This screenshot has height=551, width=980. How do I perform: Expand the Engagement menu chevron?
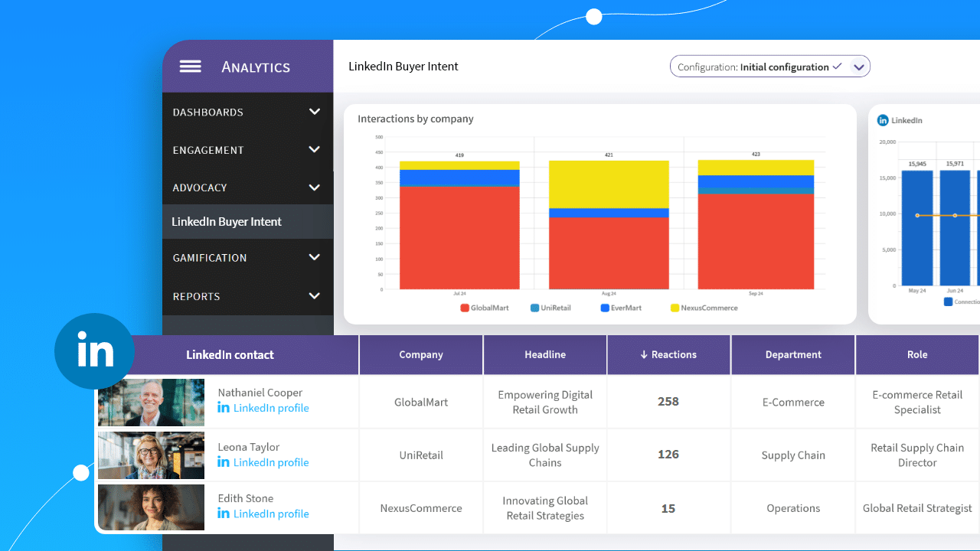[314, 149]
